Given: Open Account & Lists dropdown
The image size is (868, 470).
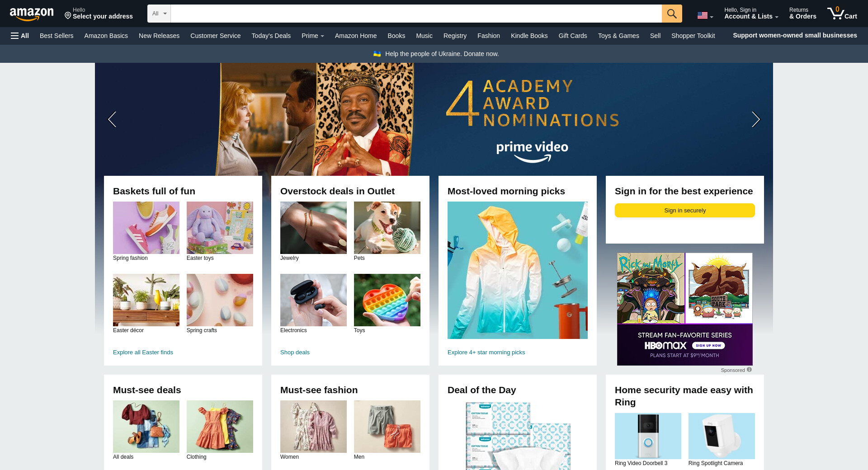Looking at the screenshot, I should point(751,13).
